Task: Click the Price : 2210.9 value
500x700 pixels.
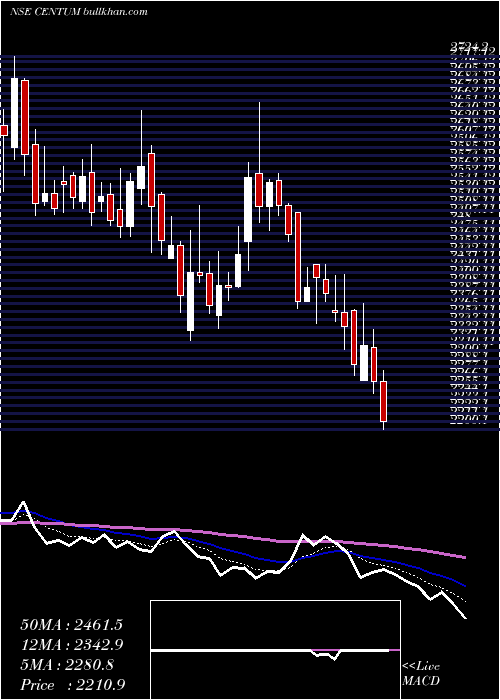Action: tap(73, 684)
